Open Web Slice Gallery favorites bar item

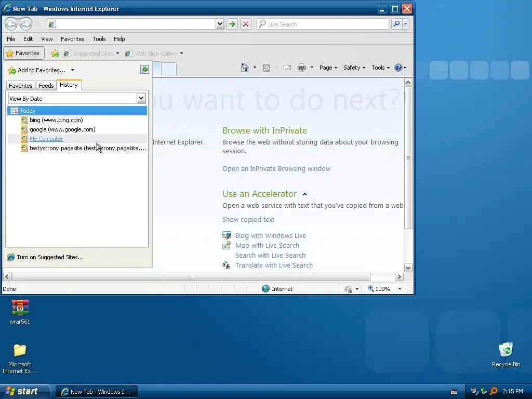tap(154, 54)
